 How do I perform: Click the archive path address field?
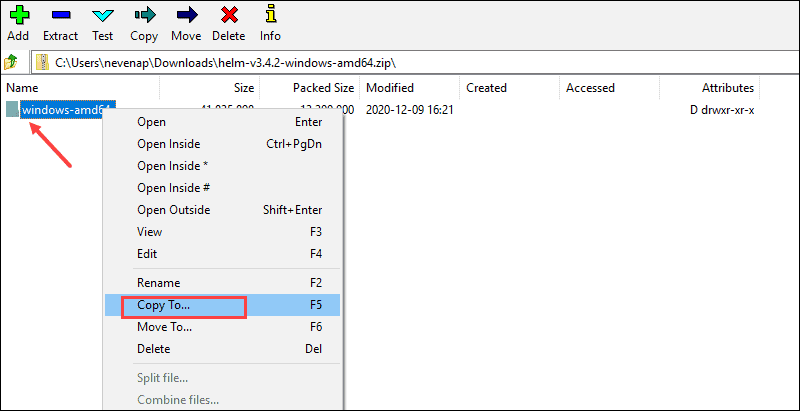tap(414, 63)
